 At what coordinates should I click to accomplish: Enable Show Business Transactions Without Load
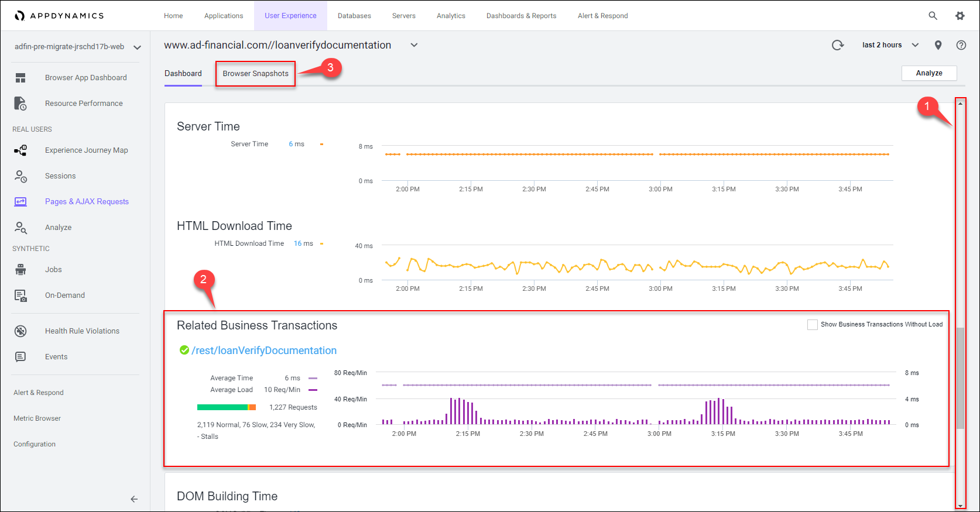(812, 325)
